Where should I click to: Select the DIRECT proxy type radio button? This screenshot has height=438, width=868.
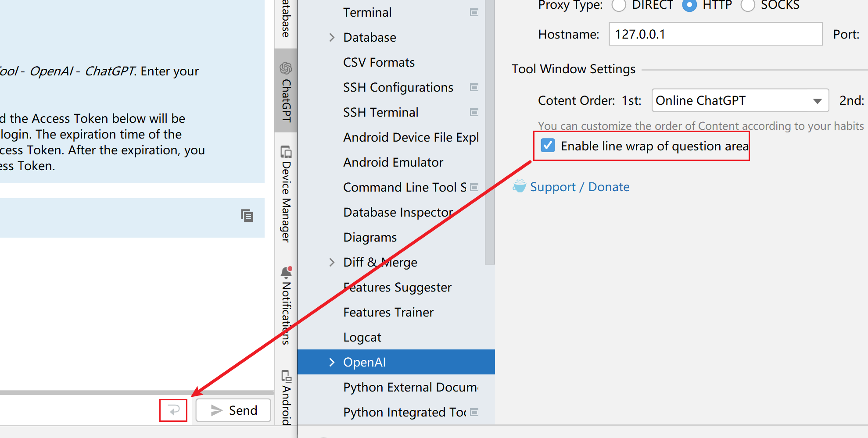[x=619, y=5]
